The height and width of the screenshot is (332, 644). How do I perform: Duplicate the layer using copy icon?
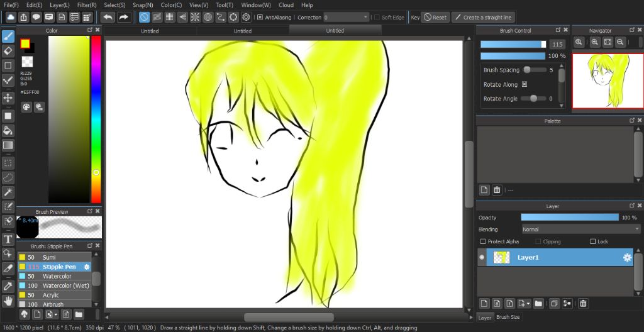(553, 304)
